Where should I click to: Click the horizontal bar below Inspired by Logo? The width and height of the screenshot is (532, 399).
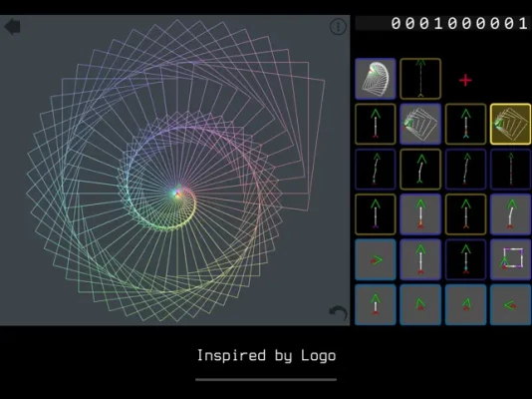pyautogui.click(x=266, y=379)
